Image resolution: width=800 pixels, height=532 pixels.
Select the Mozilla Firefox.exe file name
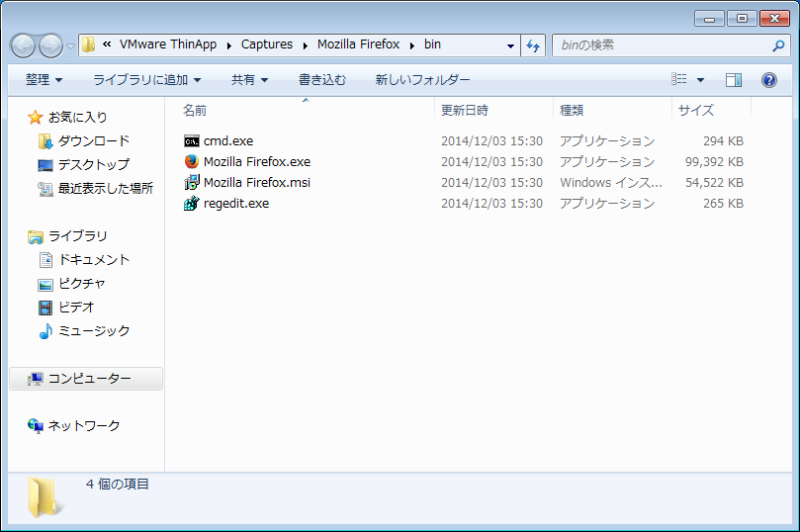coord(257,162)
